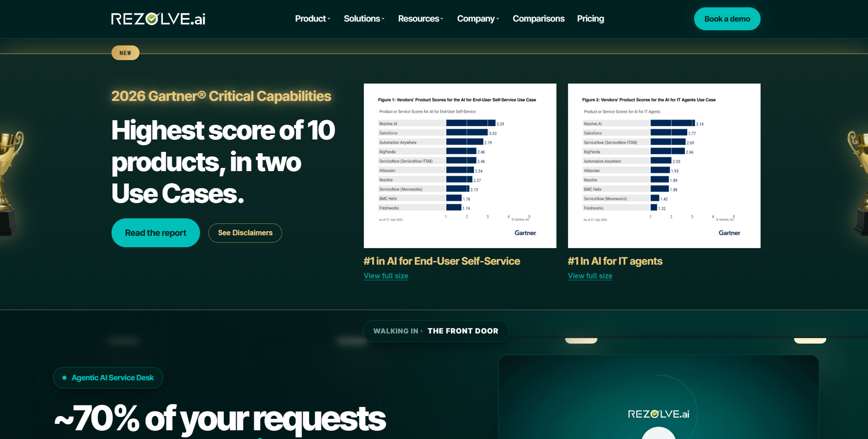View full size under AI for IT agents

tap(590, 276)
